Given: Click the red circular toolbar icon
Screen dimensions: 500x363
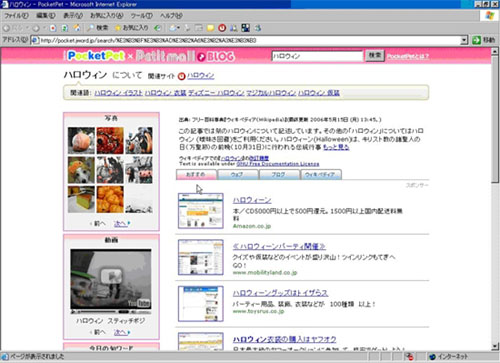Looking at the screenshot, I should (x=222, y=28).
